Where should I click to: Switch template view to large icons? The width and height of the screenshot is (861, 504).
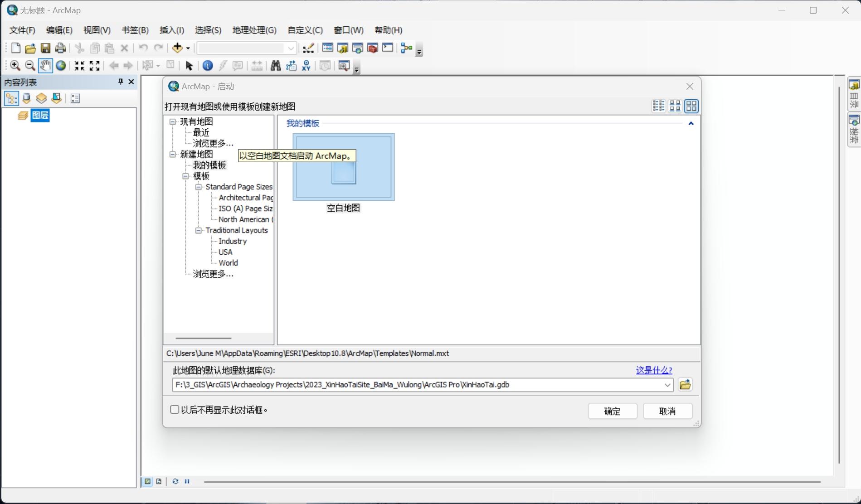(x=691, y=106)
